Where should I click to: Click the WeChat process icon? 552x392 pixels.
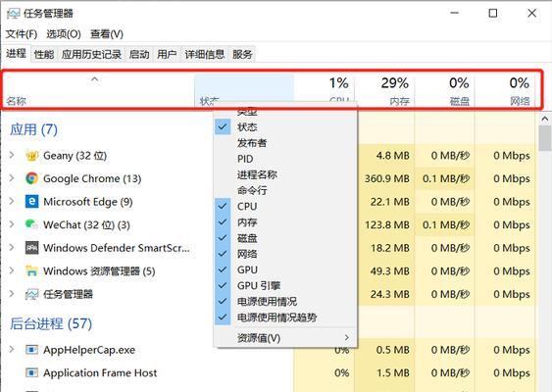coord(31,224)
